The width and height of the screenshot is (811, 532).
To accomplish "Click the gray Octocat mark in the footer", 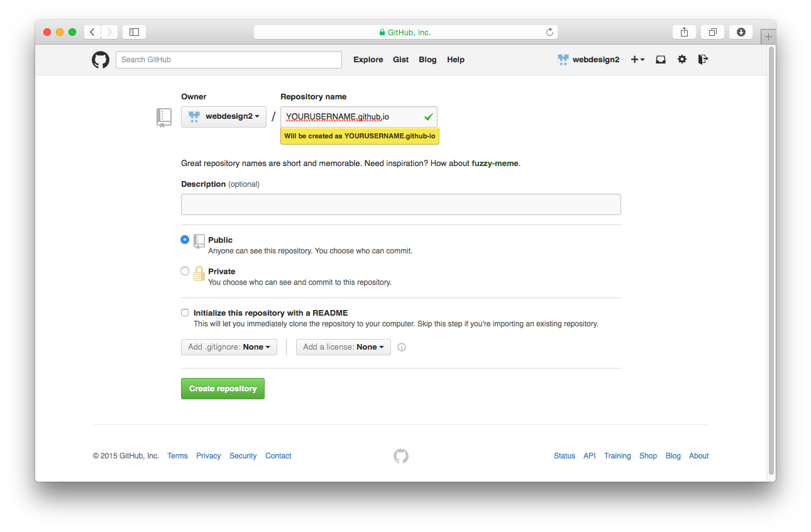I will pyautogui.click(x=401, y=456).
